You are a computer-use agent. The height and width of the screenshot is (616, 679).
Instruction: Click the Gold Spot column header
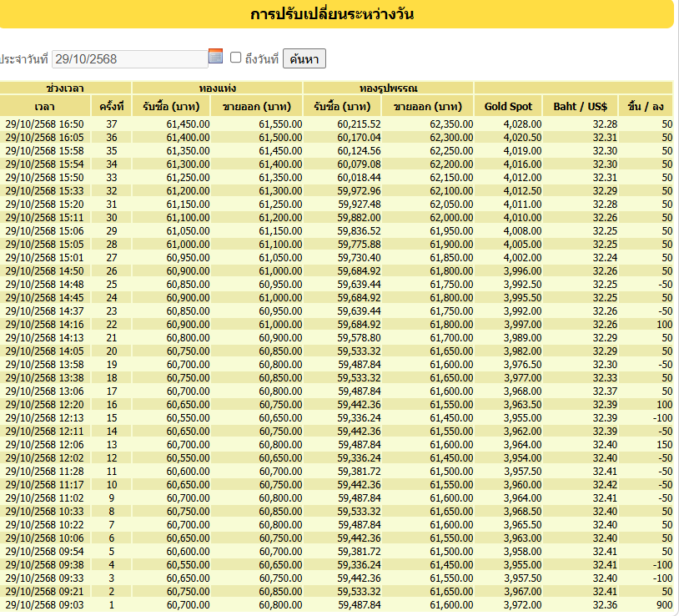point(508,107)
